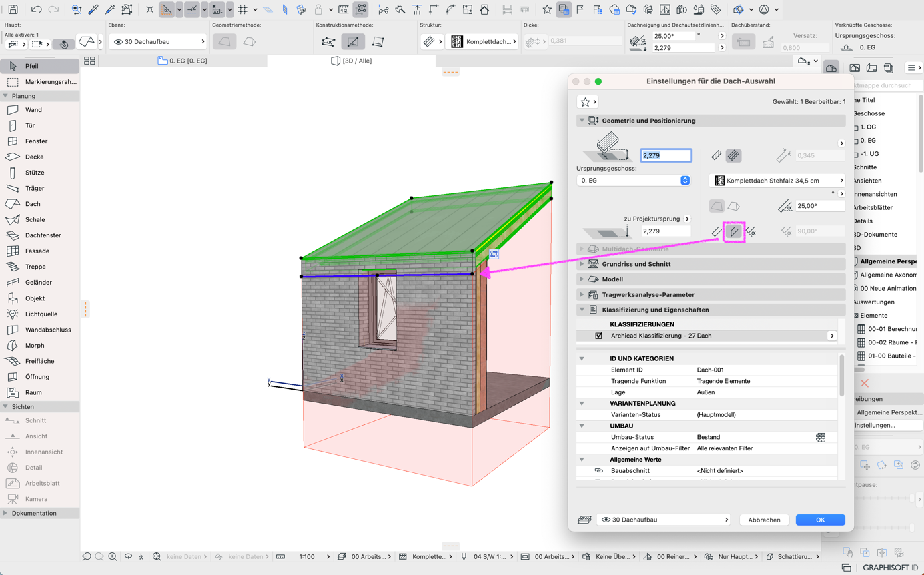The height and width of the screenshot is (575, 924).
Task: Open classification picker arrow for 27 Dach
Action: 832,336
